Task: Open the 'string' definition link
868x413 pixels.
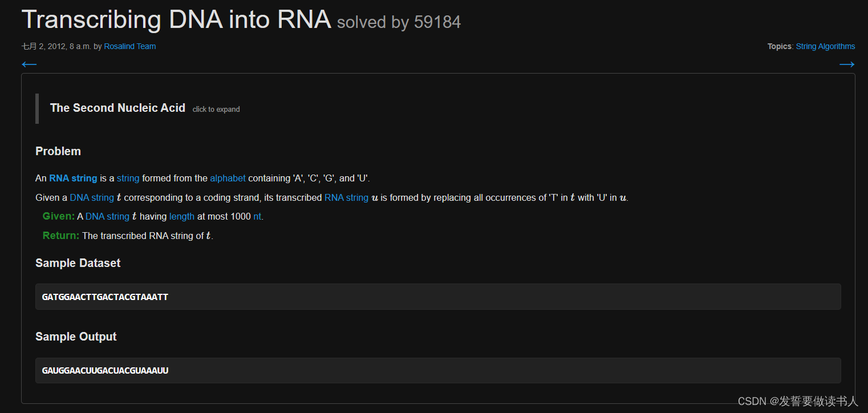Action: point(128,178)
